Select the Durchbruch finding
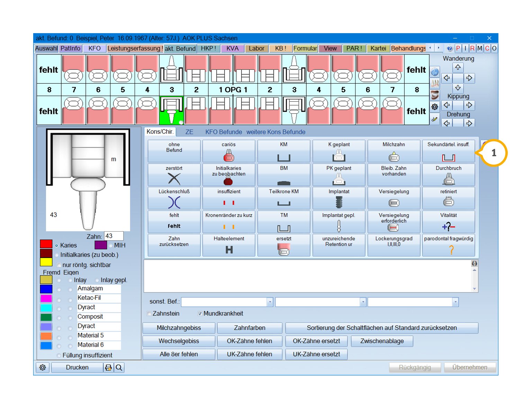This screenshot has width=532, height=409. coord(449,175)
